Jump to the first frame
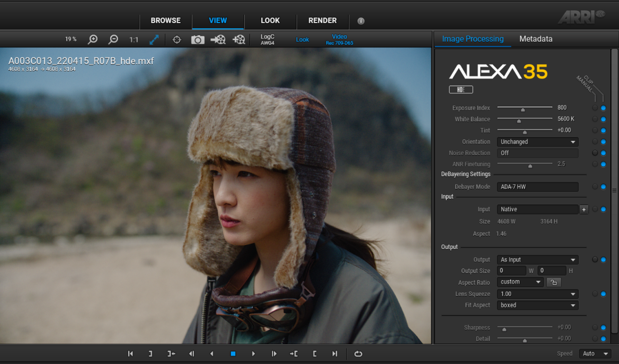This screenshot has height=364, width=619. point(131,354)
